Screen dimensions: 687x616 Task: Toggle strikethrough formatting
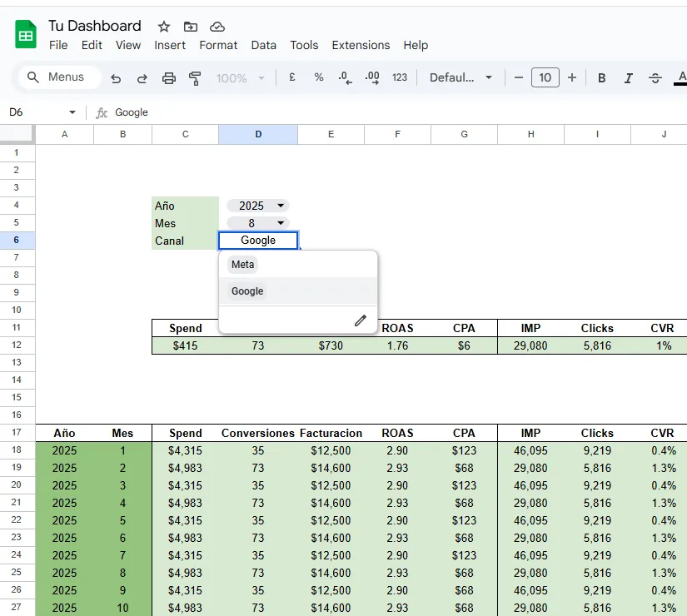(655, 78)
